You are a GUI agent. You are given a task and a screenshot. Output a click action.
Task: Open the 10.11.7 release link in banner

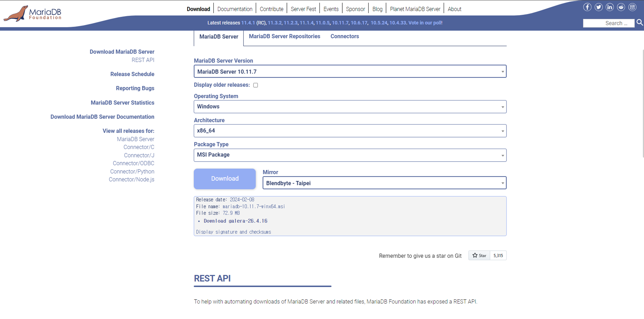[x=340, y=23]
